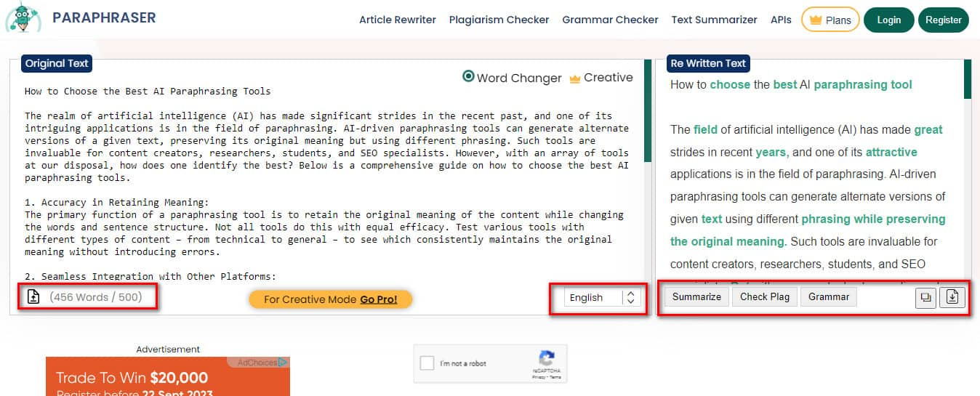The image size is (980, 396).
Task: Copy the rewritten text using the copy icon
Action: (925, 297)
